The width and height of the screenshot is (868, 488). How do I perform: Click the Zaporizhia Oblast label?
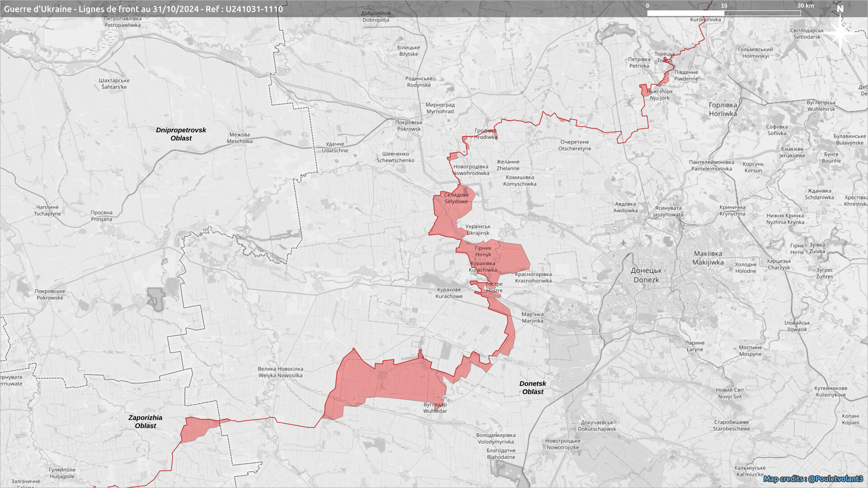tap(145, 422)
